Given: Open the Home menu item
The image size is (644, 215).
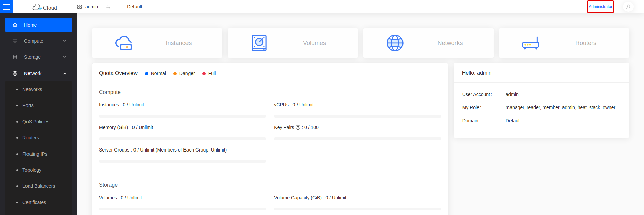Looking at the screenshot, I should 39,25.
